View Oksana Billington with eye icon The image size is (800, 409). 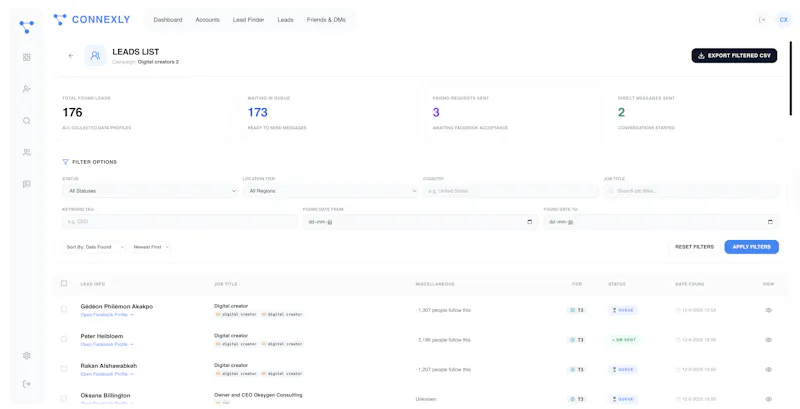(x=768, y=399)
